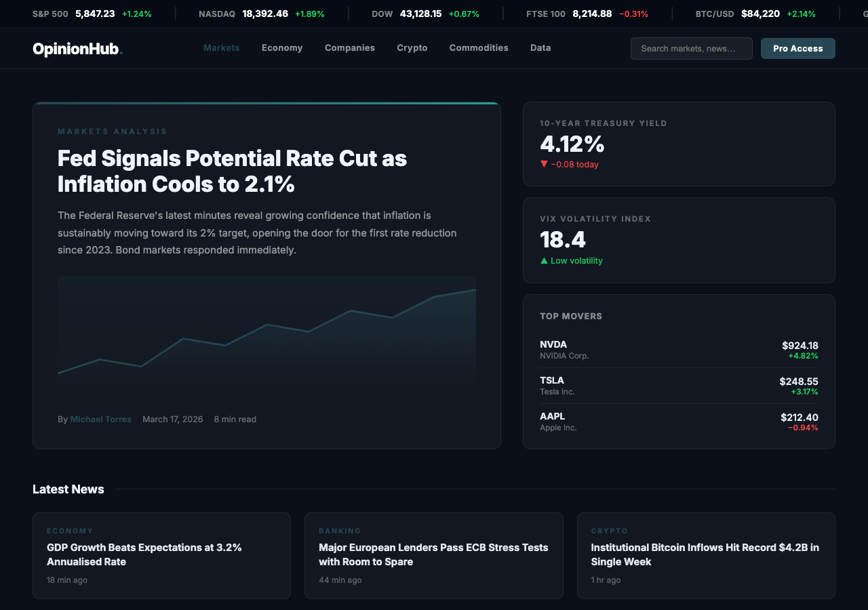Open the Fed rate cut headline article
The image size is (868, 610).
click(x=232, y=171)
